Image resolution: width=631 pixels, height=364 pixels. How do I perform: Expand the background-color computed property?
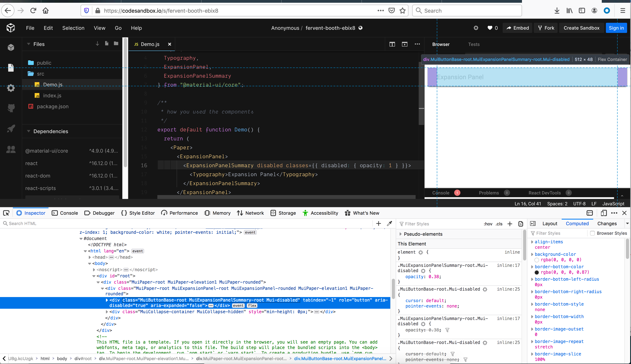(532, 254)
